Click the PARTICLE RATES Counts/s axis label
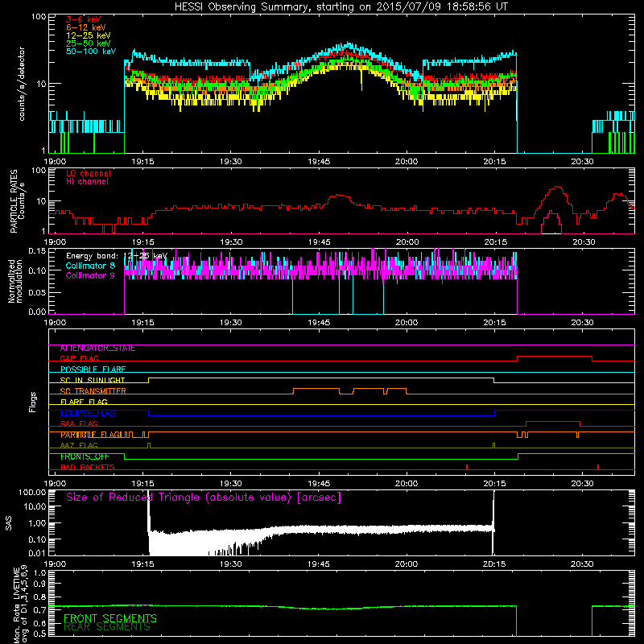This screenshot has height=644, width=644. [17, 201]
